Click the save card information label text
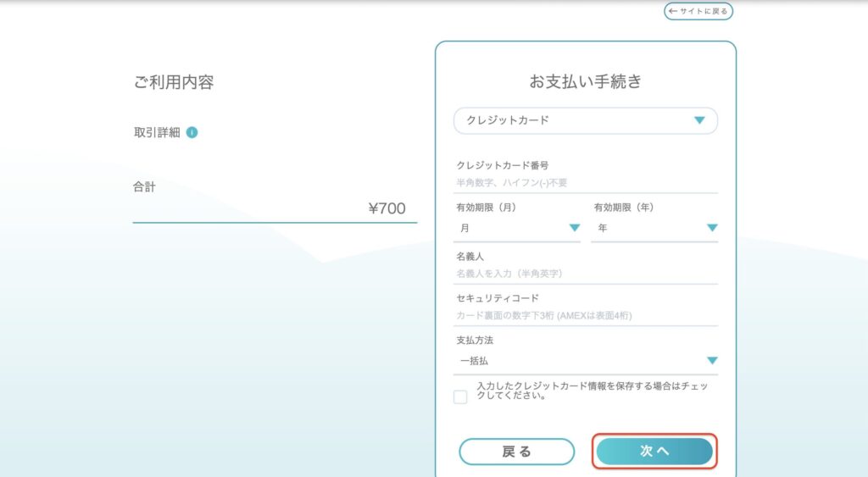 tap(592, 391)
